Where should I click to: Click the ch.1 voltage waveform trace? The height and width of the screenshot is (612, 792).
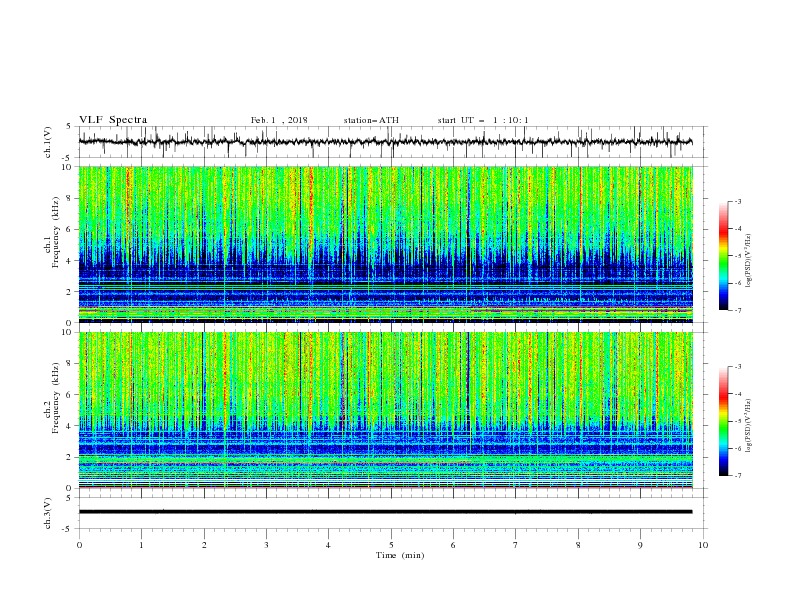point(385,142)
